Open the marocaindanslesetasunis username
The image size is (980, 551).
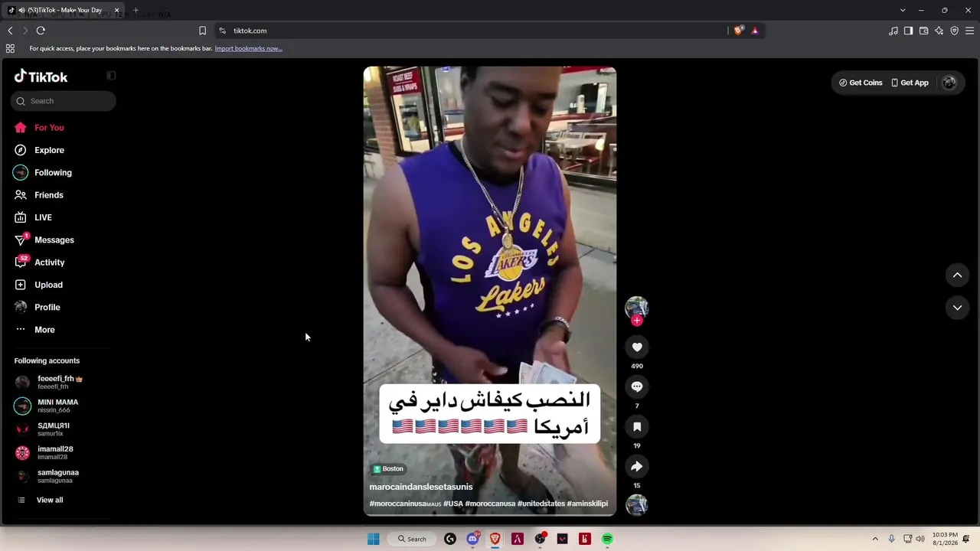[421, 487]
